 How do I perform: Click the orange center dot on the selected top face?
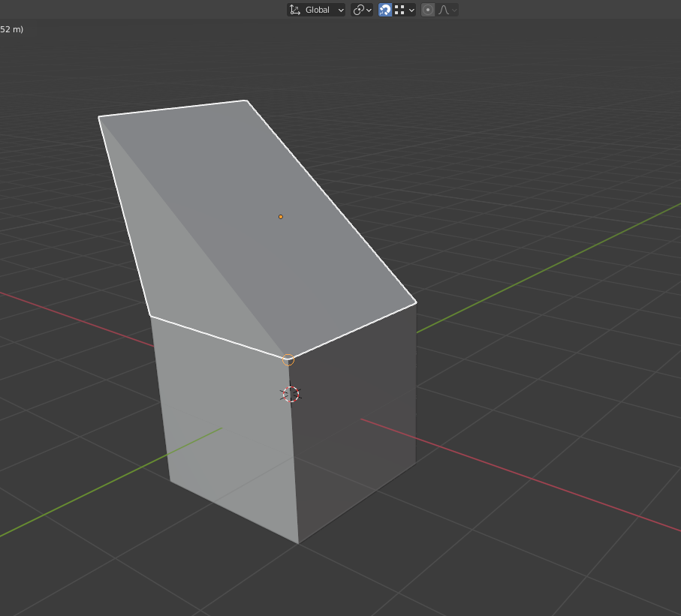[281, 217]
